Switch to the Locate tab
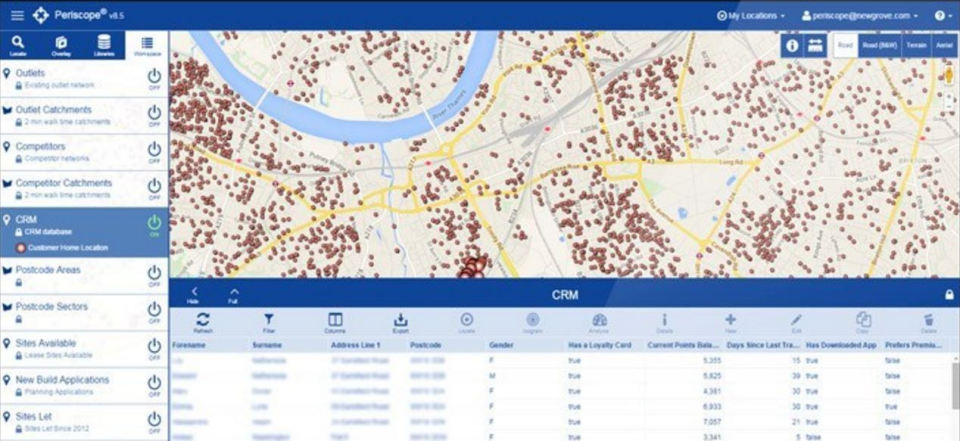The width and height of the screenshot is (960, 441). pyautogui.click(x=18, y=46)
